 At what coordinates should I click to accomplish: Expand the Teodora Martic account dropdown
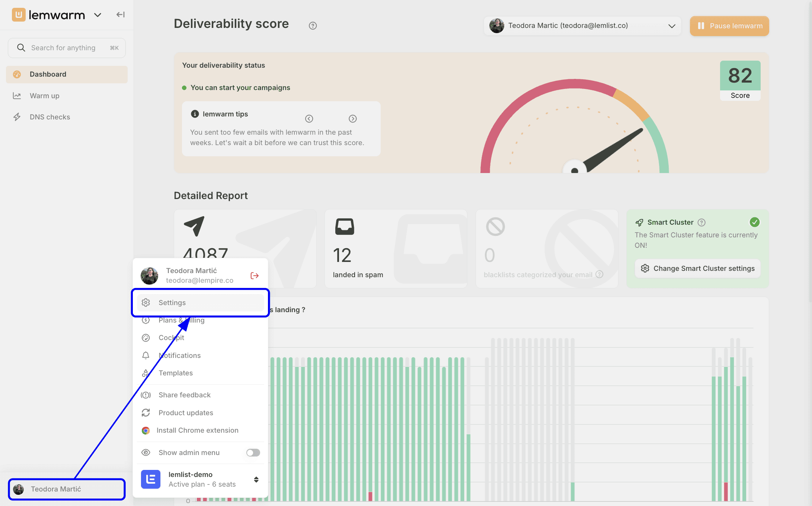[x=582, y=26]
